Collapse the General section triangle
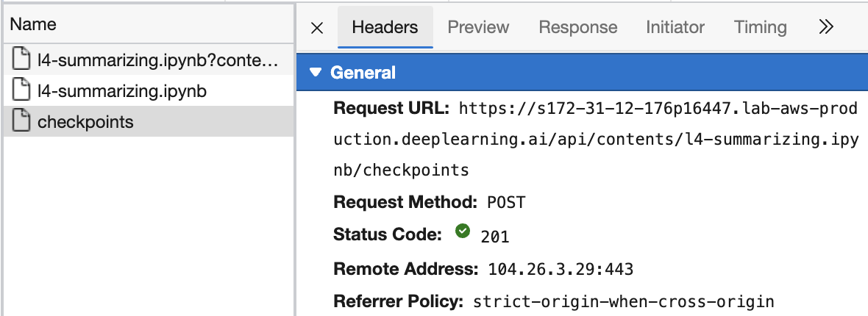The width and height of the screenshot is (868, 316). 316,73
